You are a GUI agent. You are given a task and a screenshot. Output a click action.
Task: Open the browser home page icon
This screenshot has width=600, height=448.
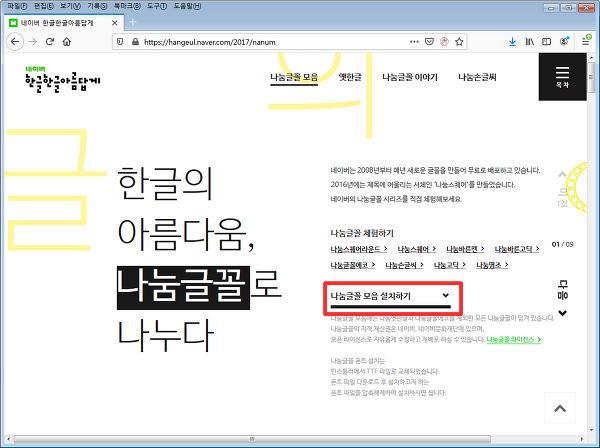click(x=67, y=42)
